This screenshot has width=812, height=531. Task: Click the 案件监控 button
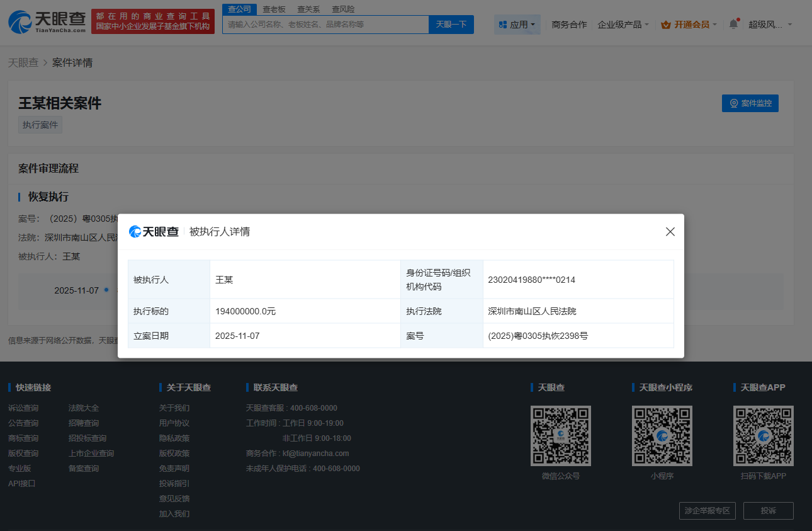[750, 103]
